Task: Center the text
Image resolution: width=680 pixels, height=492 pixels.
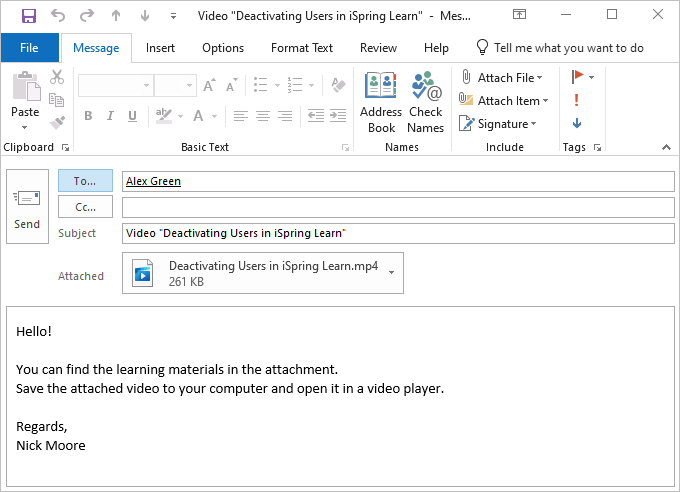Action: point(263,116)
